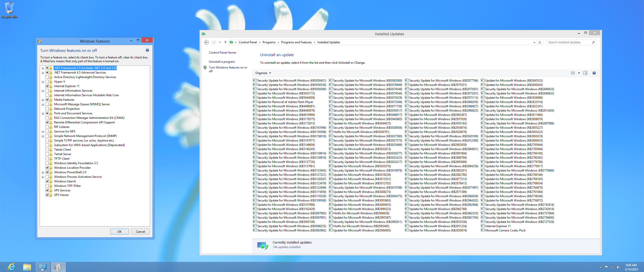This screenshot has width=644, height=272.
Task: Click the Uninstall a program link
Action: 222,62
